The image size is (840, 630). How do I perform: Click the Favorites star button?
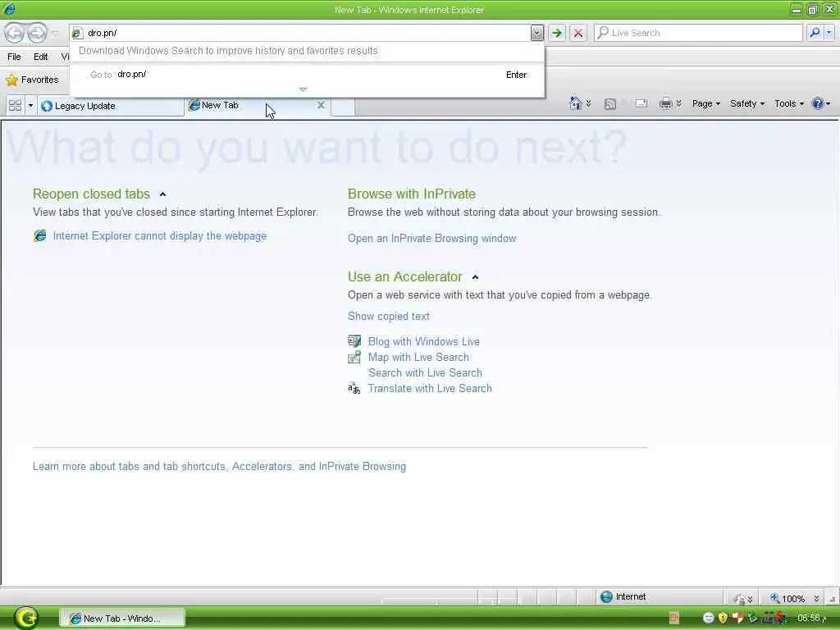(32, 80)
